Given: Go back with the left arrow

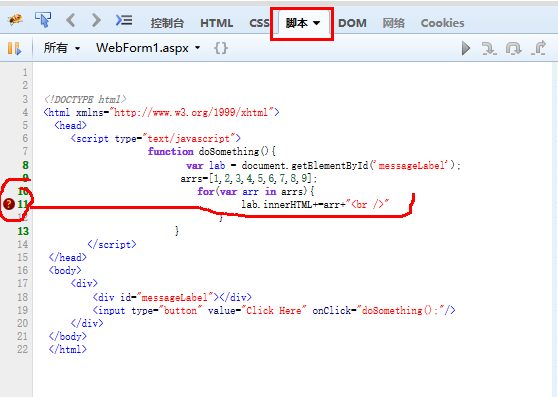Looking at the screenshot, I should coord(70,20).
